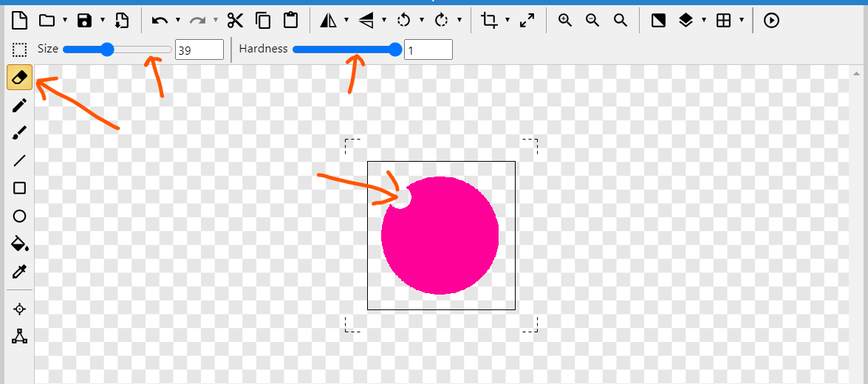The image size is (868, 384).
Task: Toggle the dashed rectangle selection icon
Action: pyautogui.click(x=19, y=49)
